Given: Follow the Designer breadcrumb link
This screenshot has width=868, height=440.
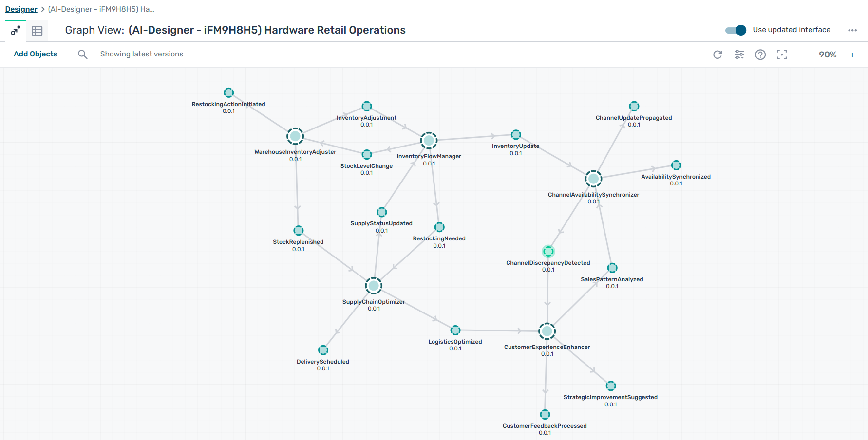Looking at the screenshot, I should (x=21, y=9).
